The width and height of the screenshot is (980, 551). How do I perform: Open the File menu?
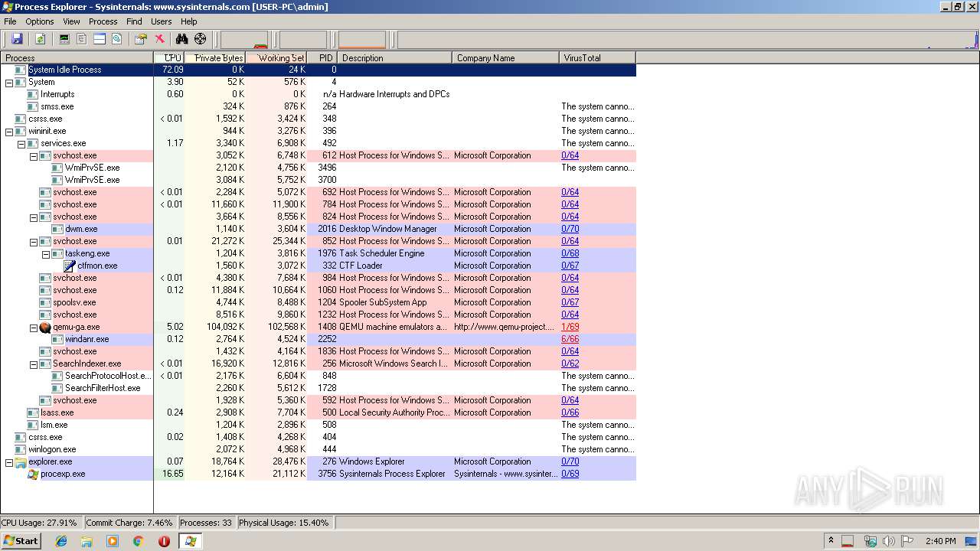click(x=10, y=21)
